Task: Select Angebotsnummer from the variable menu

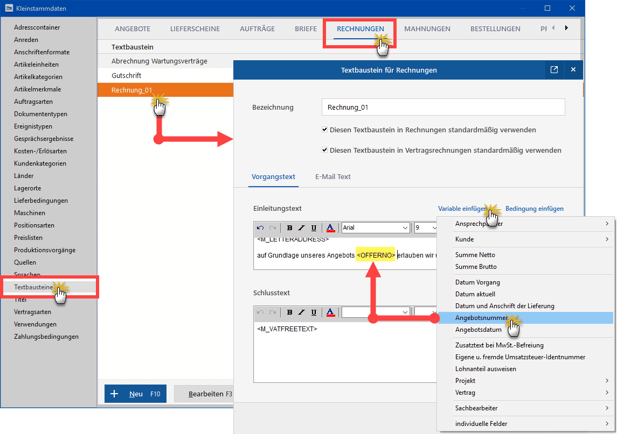Action: [x=482, y=318]
